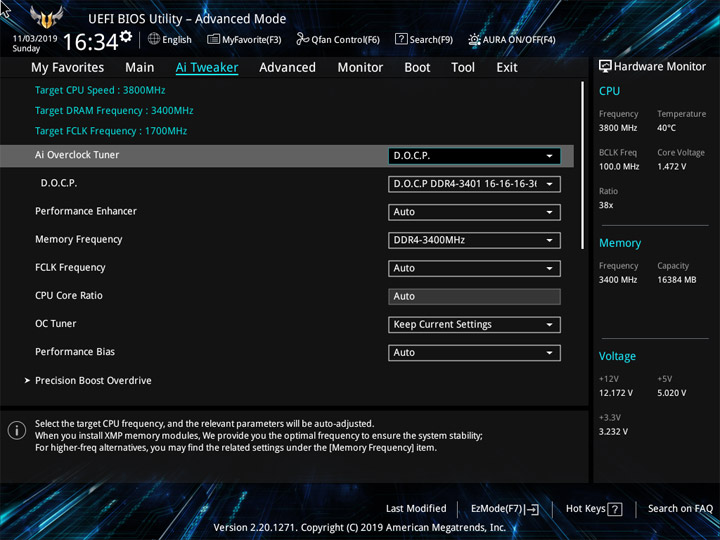Click Search on FAQ

click(680, 509)
